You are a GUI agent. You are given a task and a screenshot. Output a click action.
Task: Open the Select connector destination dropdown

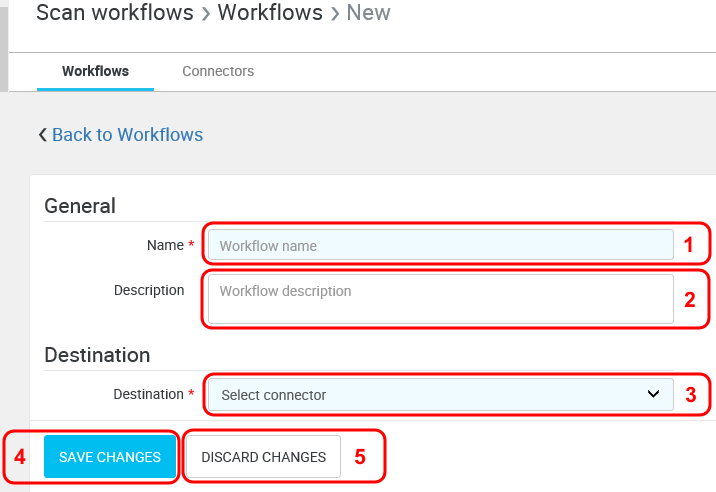[x=440, y=395]
